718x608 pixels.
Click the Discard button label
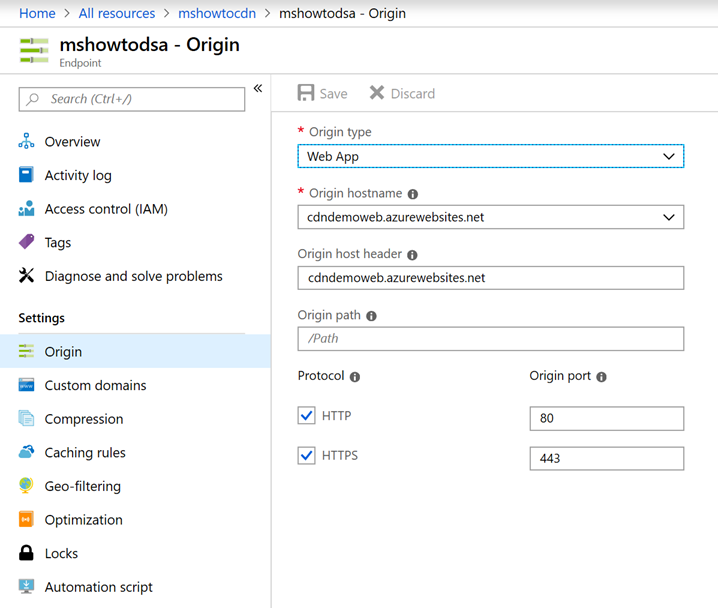pyautogui.click(x=413, y=93)
